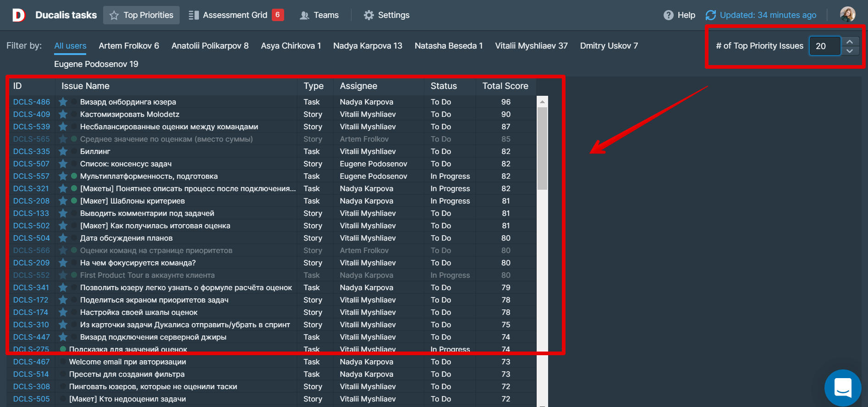The image size is (868, 407).
Task: Toggle the star for DCLS-208
Action: tap(63, 201)
